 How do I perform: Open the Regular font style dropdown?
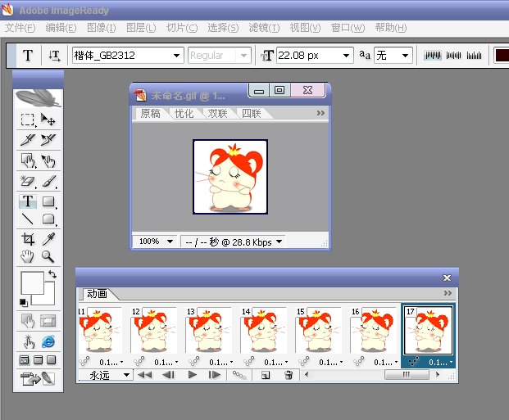click(x=243, y=56)
